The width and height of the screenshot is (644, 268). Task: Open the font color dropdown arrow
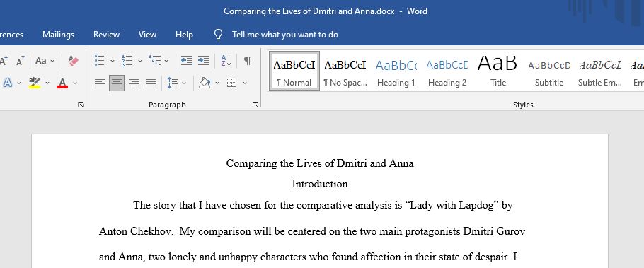[75, 83]
